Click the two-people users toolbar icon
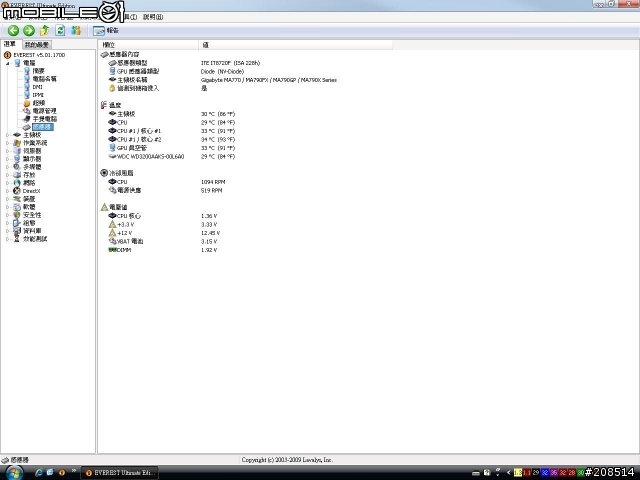 click(x=76, y=31)
